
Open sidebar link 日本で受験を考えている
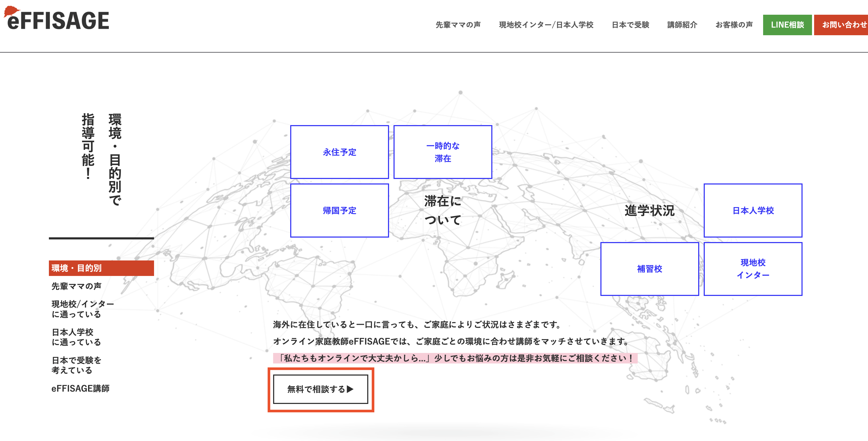pyautogui.click(x=76, y=365)
